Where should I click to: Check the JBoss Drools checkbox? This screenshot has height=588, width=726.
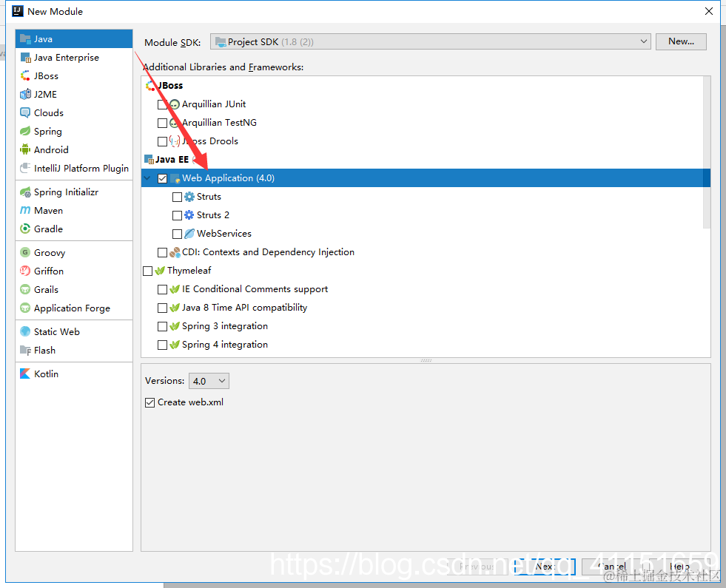(x=162, y=141)
